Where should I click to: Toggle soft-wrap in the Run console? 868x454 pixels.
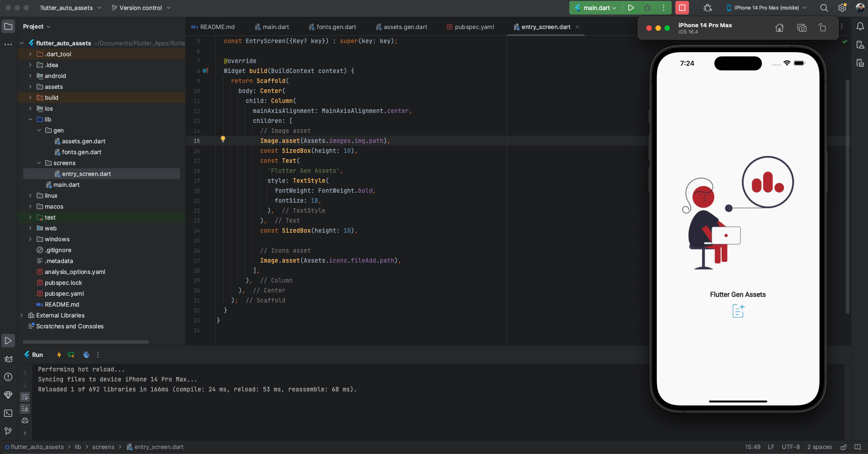(x=24, y=397)
